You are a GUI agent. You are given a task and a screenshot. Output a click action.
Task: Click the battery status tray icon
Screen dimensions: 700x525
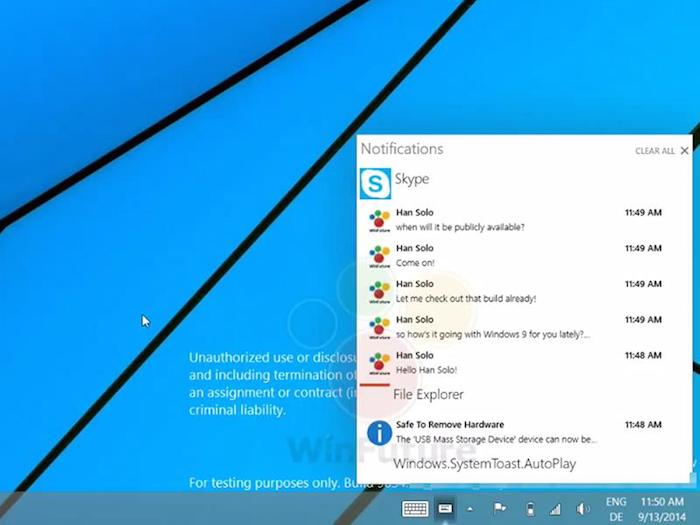click(x=530, y=508)
